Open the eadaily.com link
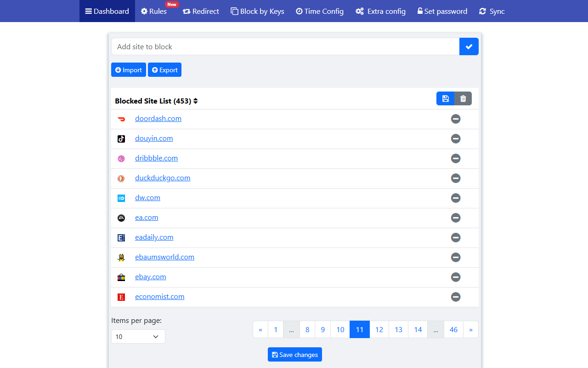This screenshot has width=588, height=368. [154, 237]
